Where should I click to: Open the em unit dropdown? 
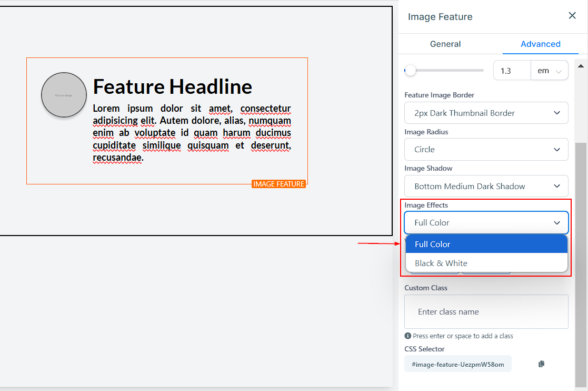[549, 71]
